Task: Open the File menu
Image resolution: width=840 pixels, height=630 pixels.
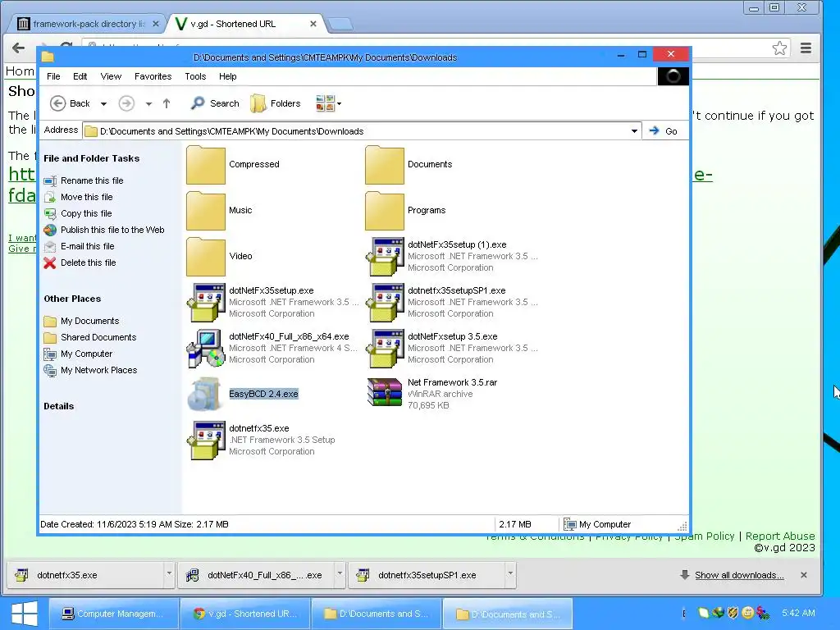Action: point(53,76)
